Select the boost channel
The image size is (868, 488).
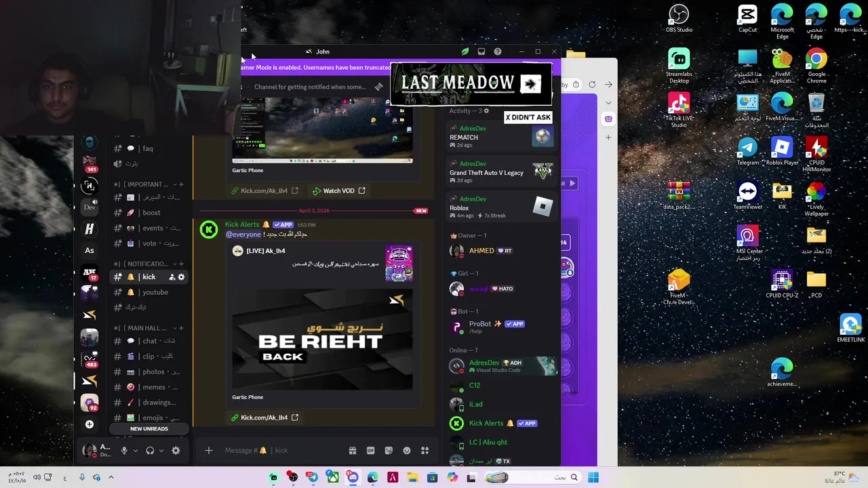tap(148, 213)
